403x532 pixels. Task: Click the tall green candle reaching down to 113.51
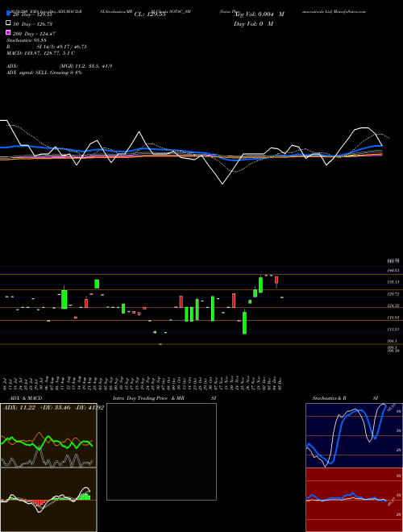tap(244, 322)
